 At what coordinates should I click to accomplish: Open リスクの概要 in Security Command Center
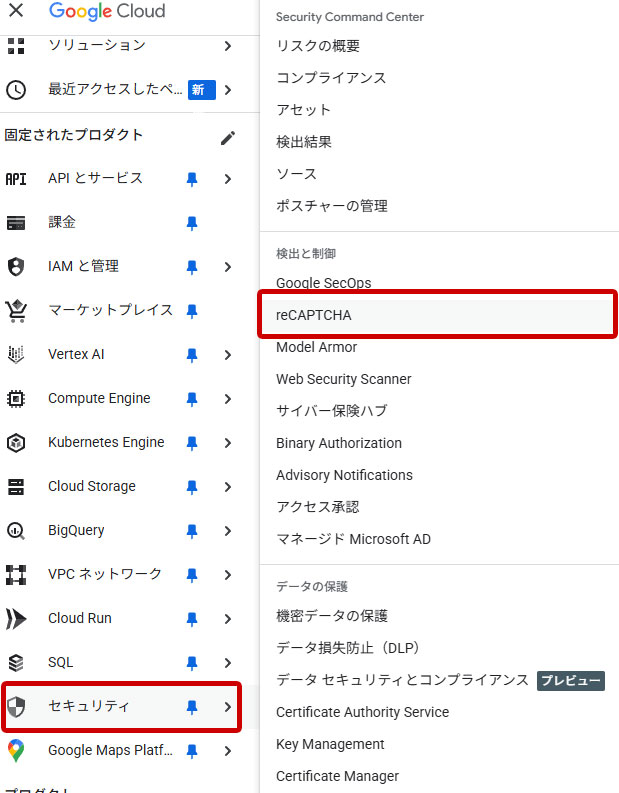coord(318,46)
